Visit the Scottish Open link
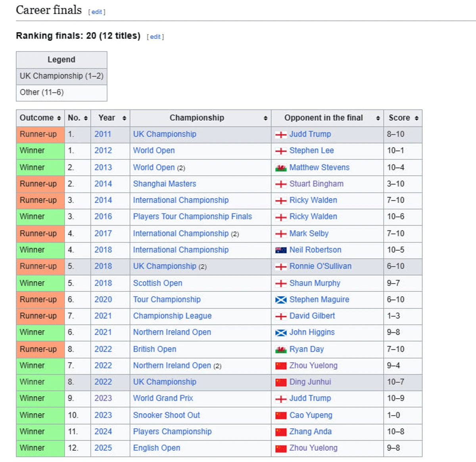The image size is (476, 462). click(158, 283)
